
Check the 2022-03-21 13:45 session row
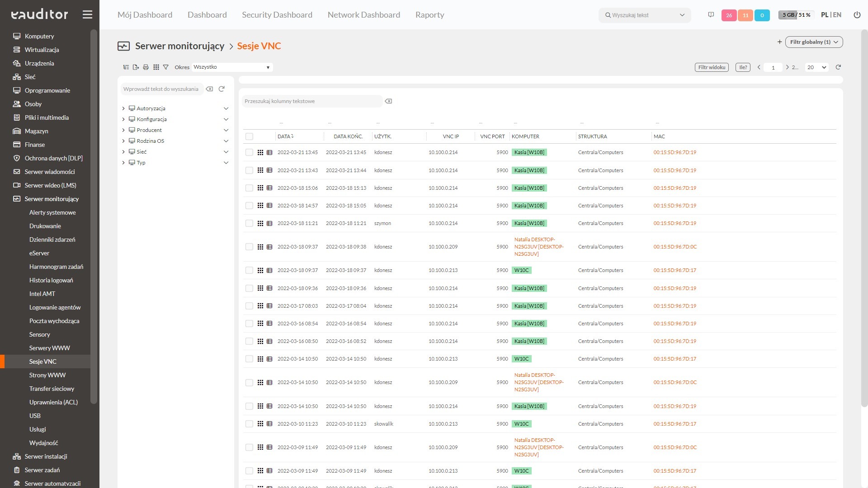[249, 152]
